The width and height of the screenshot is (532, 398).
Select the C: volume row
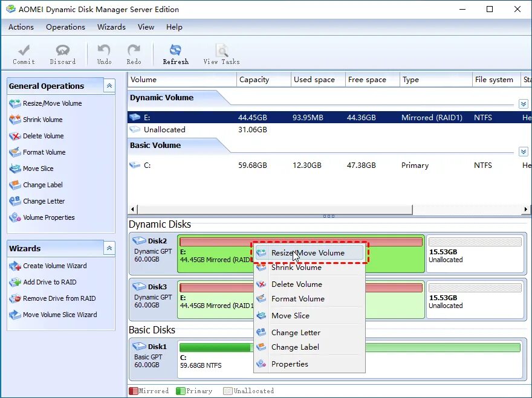click(330, 165)
